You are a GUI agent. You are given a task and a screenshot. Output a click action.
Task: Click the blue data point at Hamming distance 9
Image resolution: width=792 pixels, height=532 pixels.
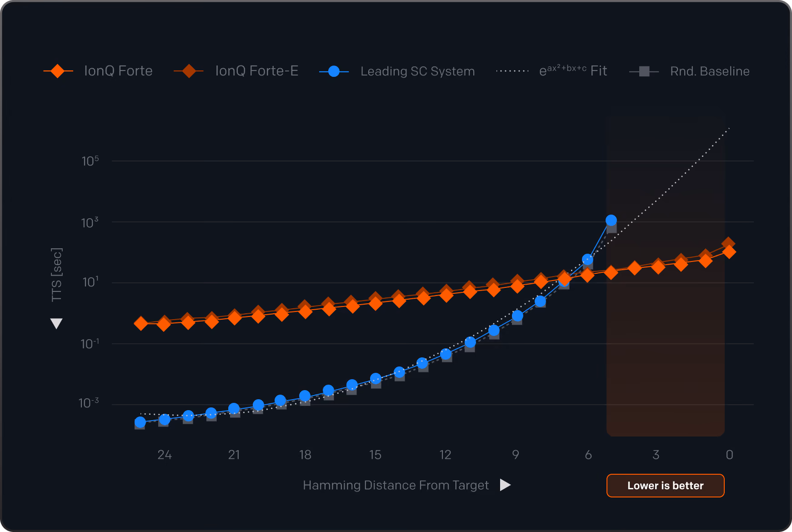coord(517,316)
